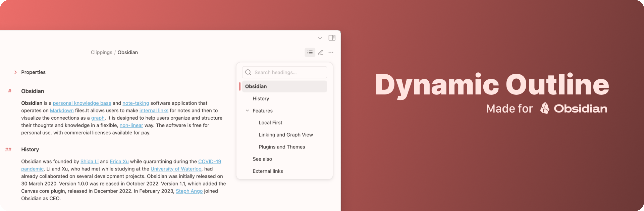This screenshot has width=644, height=211.
Task: Select Obsidian heading in outline
Action: pos(284,86)
